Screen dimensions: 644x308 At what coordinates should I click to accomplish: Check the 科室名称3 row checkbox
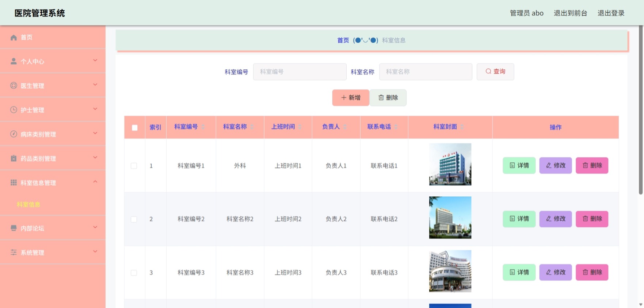click(x=134, y=273)
